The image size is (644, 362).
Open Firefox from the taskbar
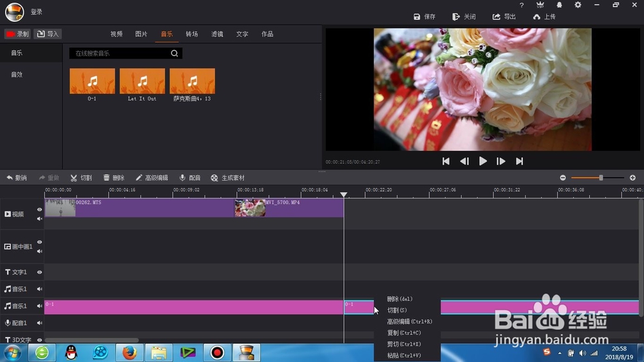click(x=129, y=352)
